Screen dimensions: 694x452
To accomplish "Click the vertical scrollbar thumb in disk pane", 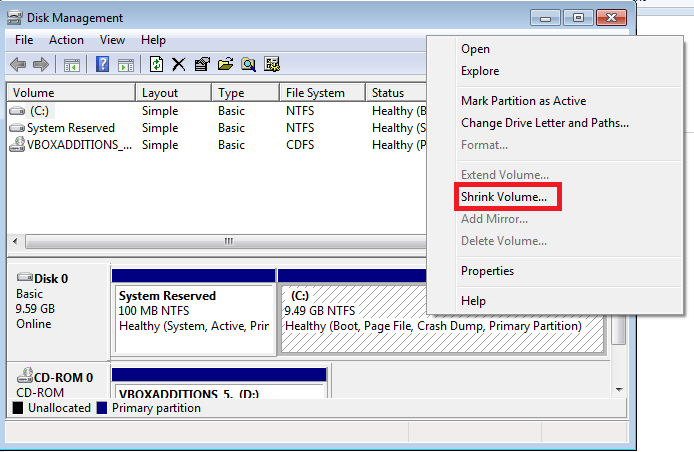I will (619, 331).
